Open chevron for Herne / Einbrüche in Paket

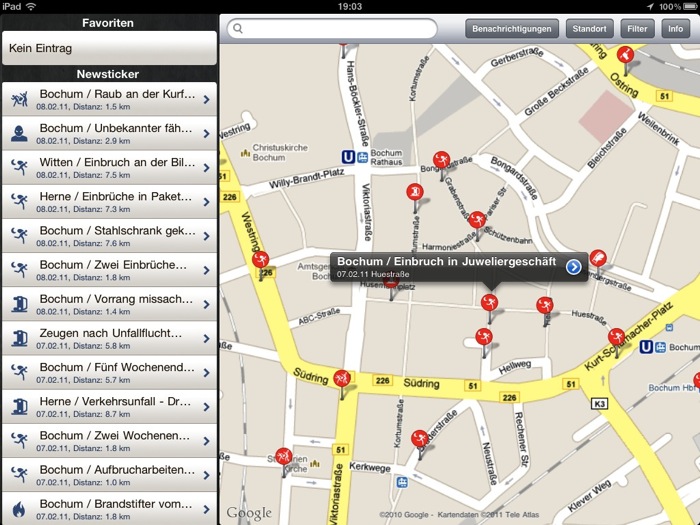(206, 201)
